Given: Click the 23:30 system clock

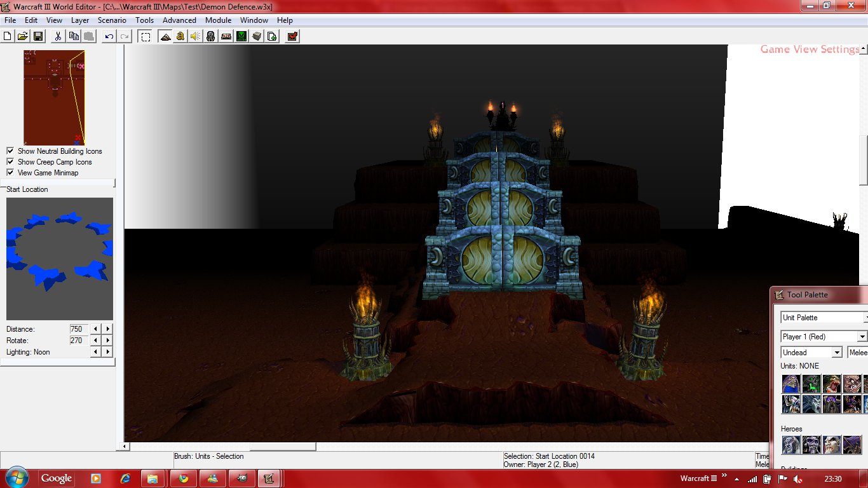Looking at the screenshot, I should click(833, 478).
